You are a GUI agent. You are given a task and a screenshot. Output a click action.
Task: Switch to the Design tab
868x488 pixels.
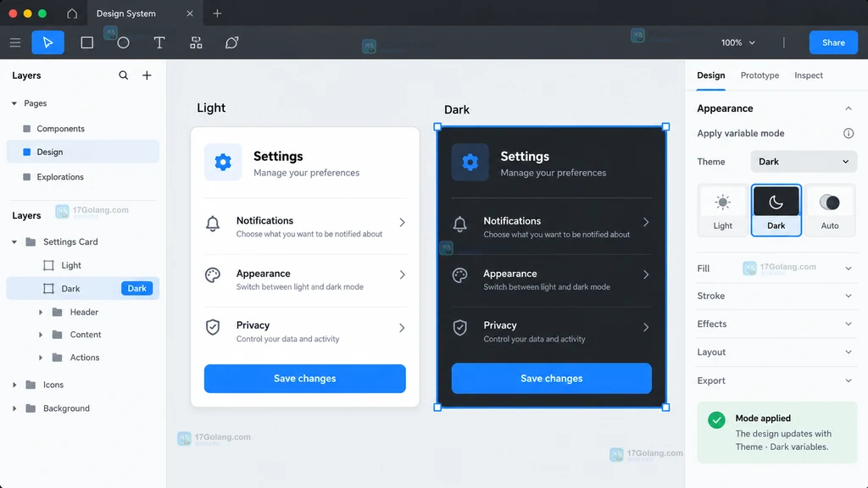pyautogui.click(x=711, y=75)
